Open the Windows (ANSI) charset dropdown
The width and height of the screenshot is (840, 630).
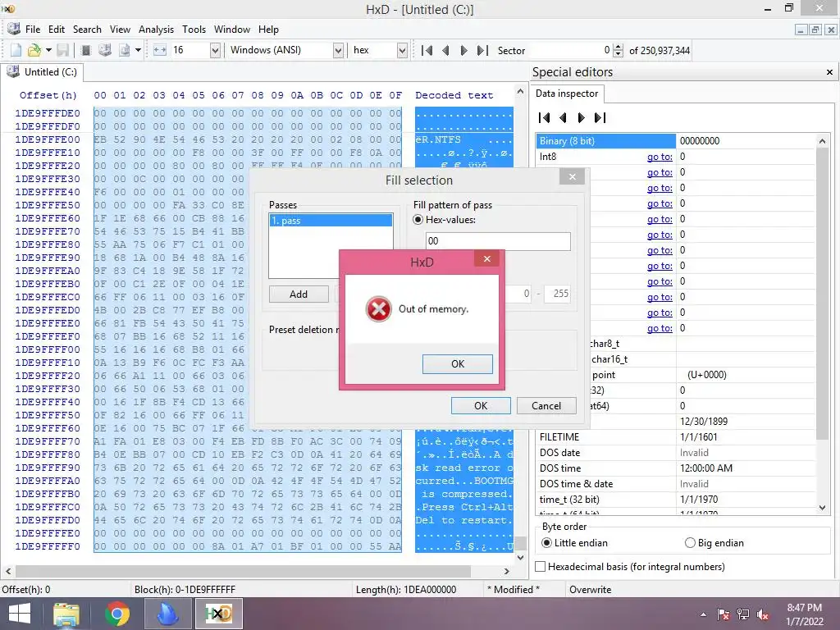pos(338,50)
